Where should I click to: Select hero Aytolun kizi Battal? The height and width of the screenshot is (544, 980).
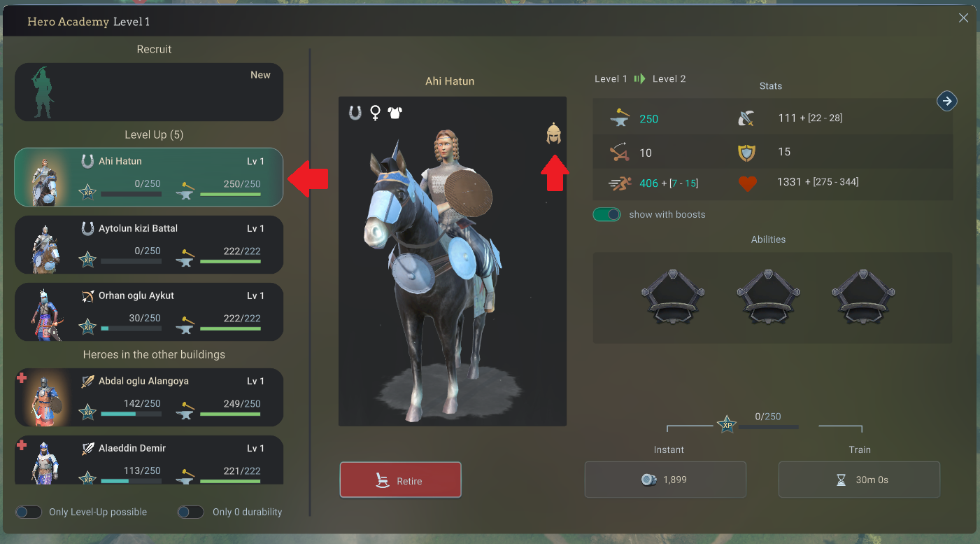tap(149, 244)
